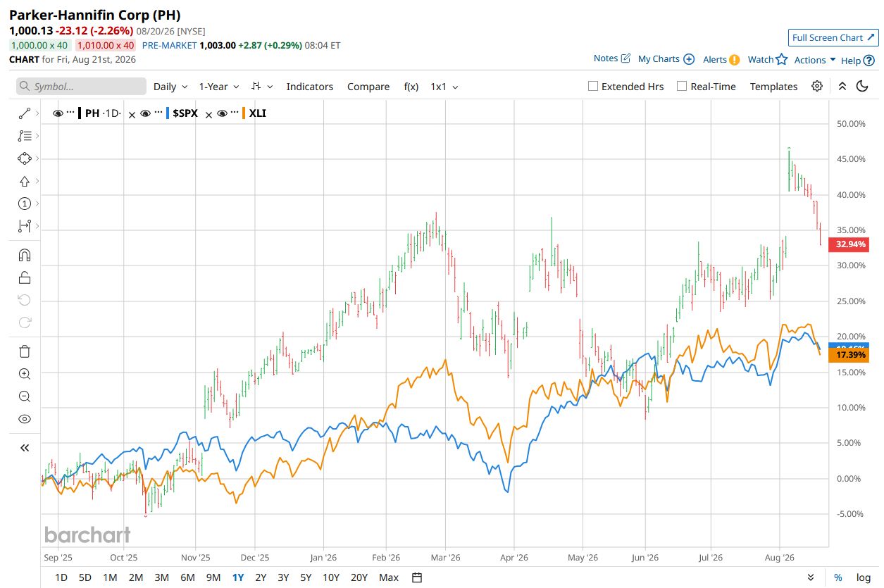The height and width of the screenshot is (588, 884).
Task: Expand the shapes tool submenu arrow
Action: (37, 158)
